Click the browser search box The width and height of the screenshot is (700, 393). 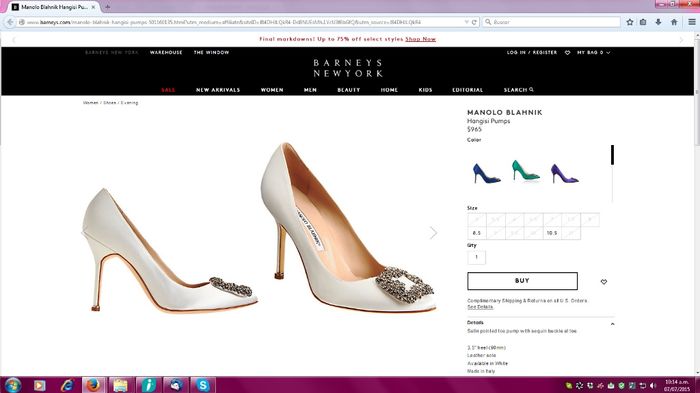click(551, 22)
